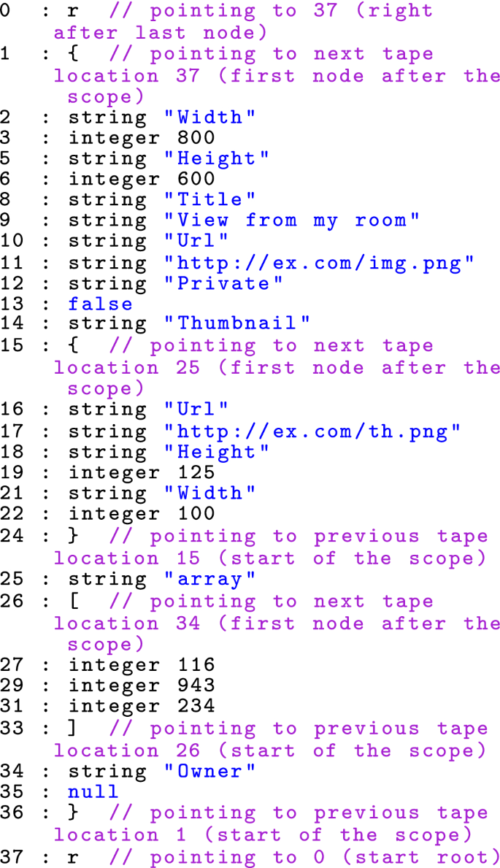
Task: Click the "Title" string
Action: coord(210,199)
